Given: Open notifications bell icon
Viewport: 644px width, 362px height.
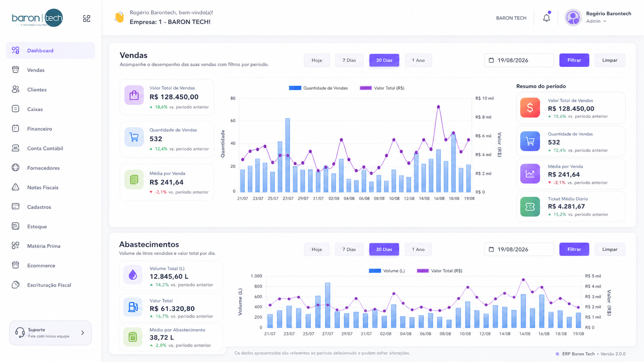Looking at the screenshot, I should pos(547,18).
